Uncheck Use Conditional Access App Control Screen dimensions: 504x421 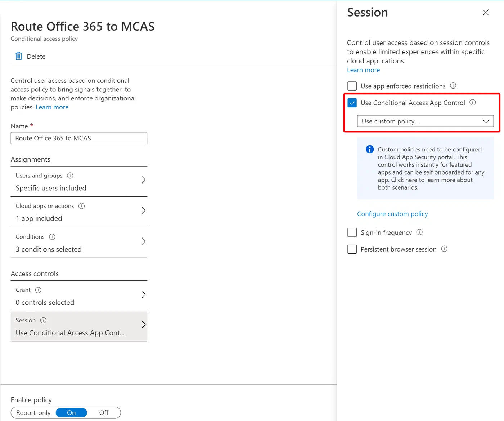352,103
